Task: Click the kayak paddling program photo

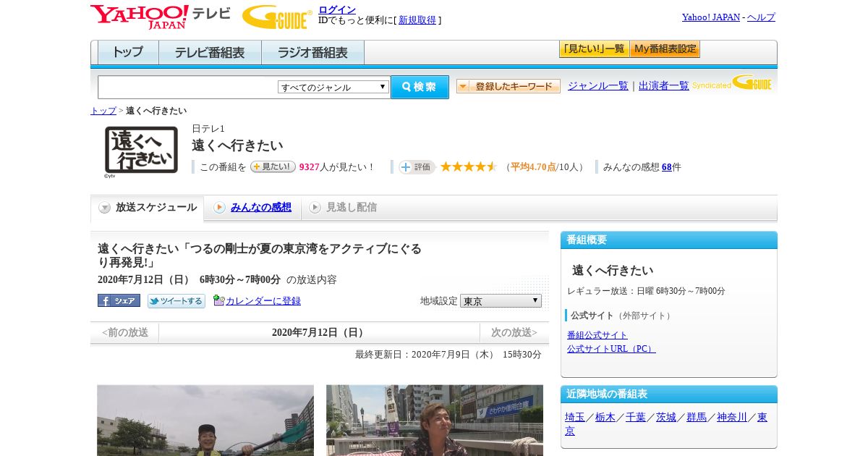Action: [x=205, y=421]
